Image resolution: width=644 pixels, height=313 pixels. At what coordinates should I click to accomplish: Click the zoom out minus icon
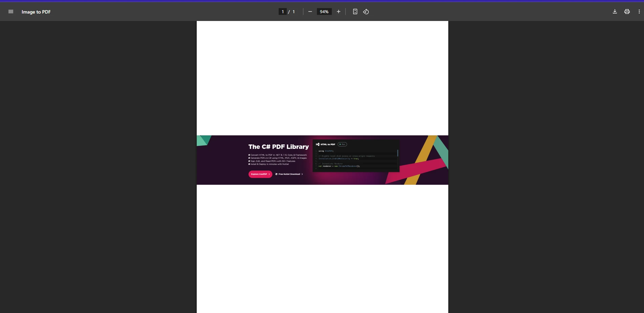click(310, 12)
